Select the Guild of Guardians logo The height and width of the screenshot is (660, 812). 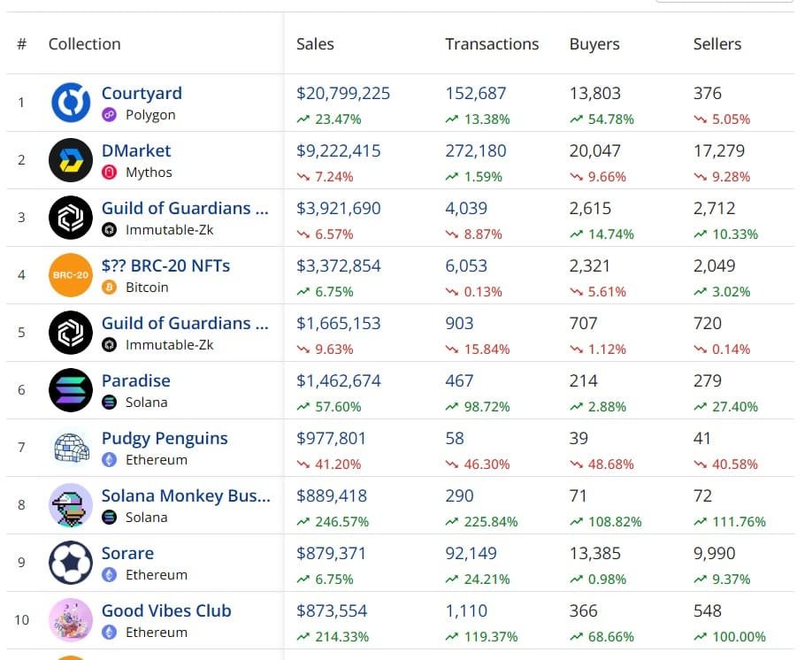[71, 218]
